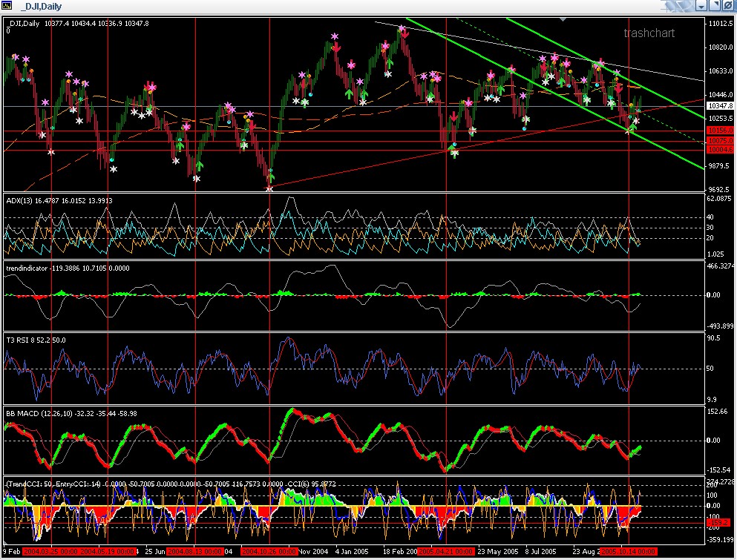Click the 2004.03.25 00:00 date marker
Viewport: 737px width, 560px height.
click(50, 551)
